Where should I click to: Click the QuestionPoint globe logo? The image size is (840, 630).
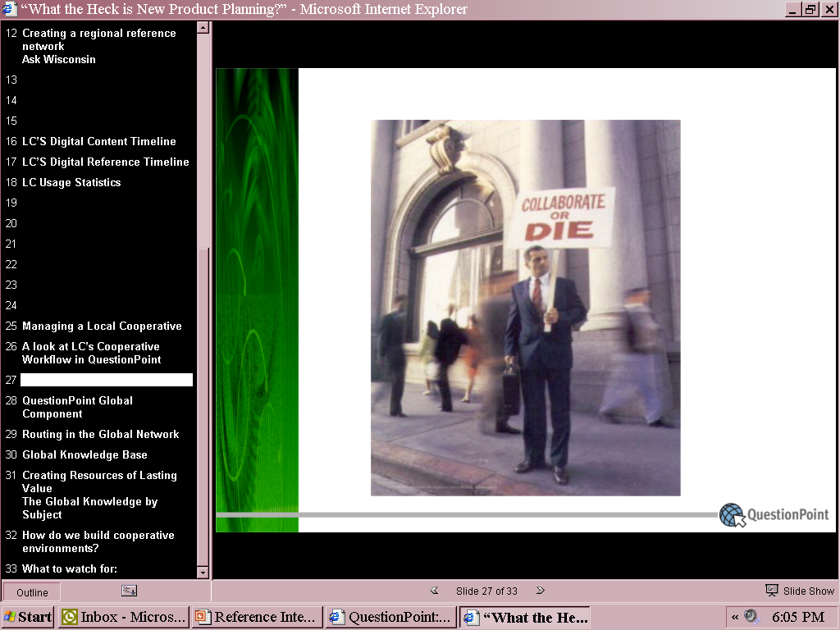tap(732, 515)
